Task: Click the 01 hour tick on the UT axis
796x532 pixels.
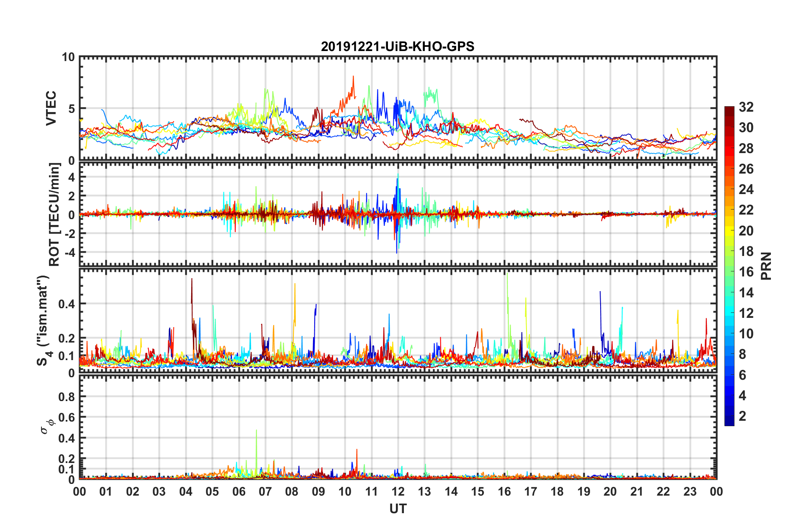Action: pos(106,491)
